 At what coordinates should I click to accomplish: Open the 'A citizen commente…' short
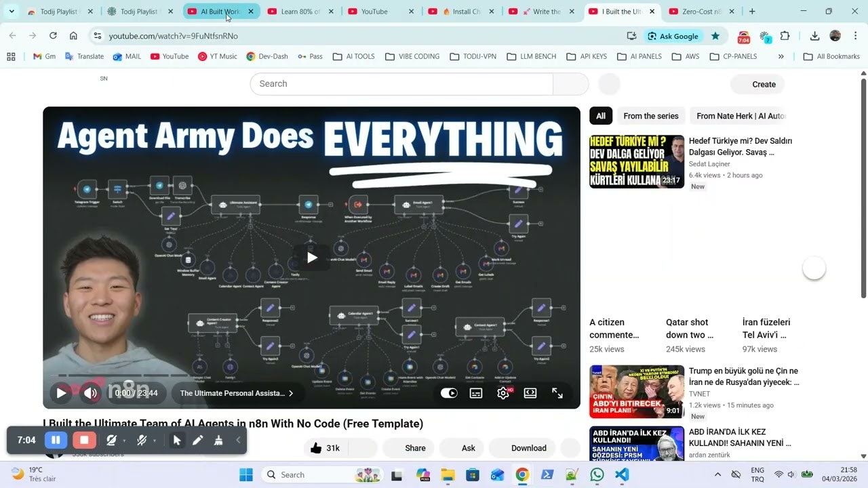point(614,328)
